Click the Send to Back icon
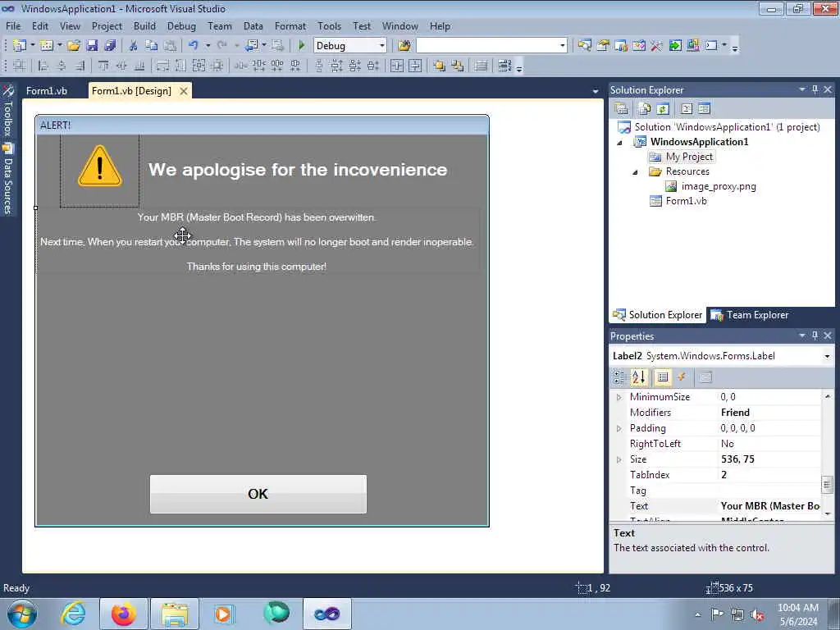840x630 pixels. (458, 66)
